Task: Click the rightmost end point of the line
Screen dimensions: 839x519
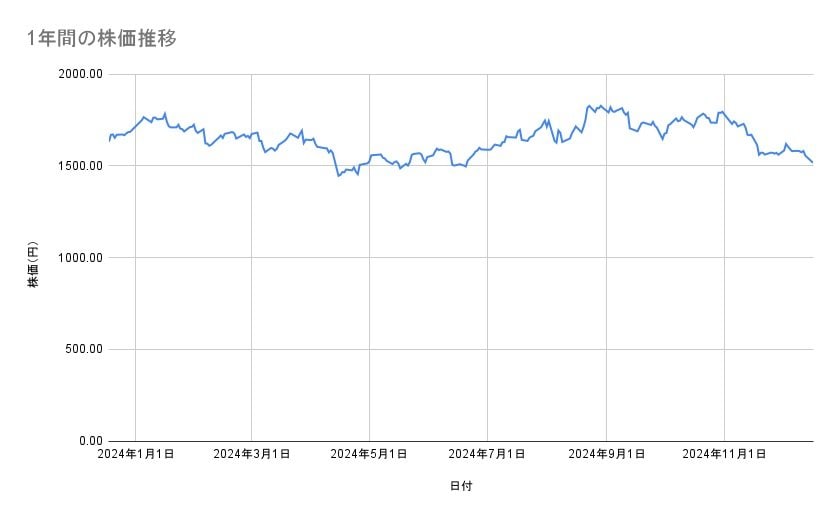Action: pyautogui.click(x=812, y=162)
